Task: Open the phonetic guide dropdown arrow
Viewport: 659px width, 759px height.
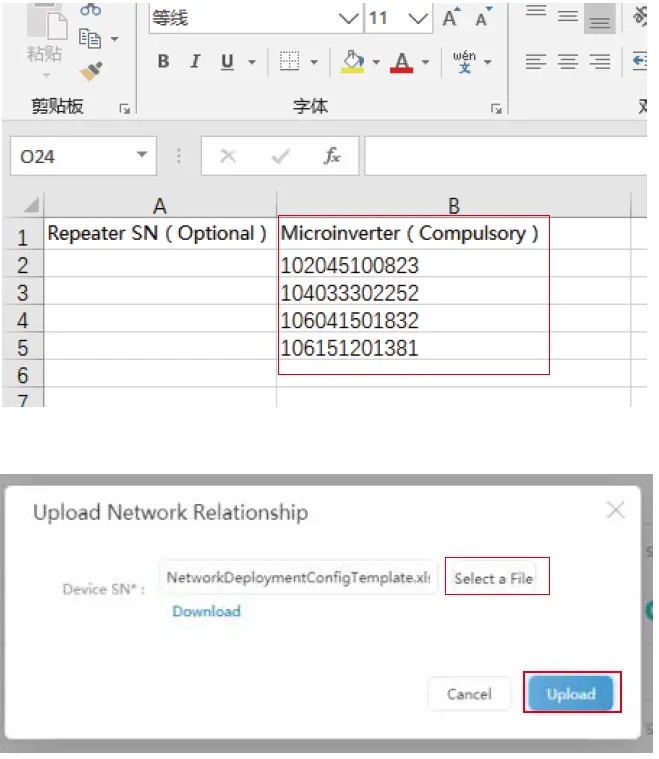Action: tap(488, 62)
